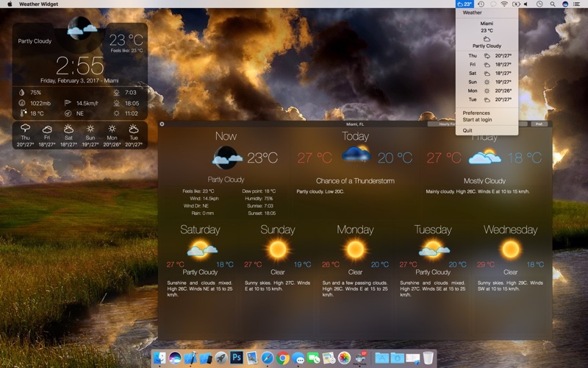The height and width of the screenshot is (368, 588).
Task: Toggle the Start at login option
Action: click(477, 119)
